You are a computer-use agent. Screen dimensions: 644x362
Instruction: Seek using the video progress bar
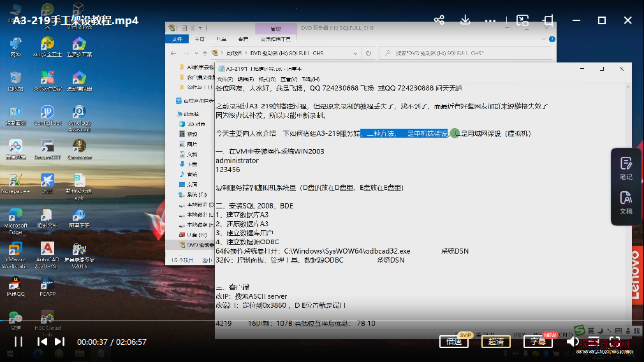pos(322,320)
